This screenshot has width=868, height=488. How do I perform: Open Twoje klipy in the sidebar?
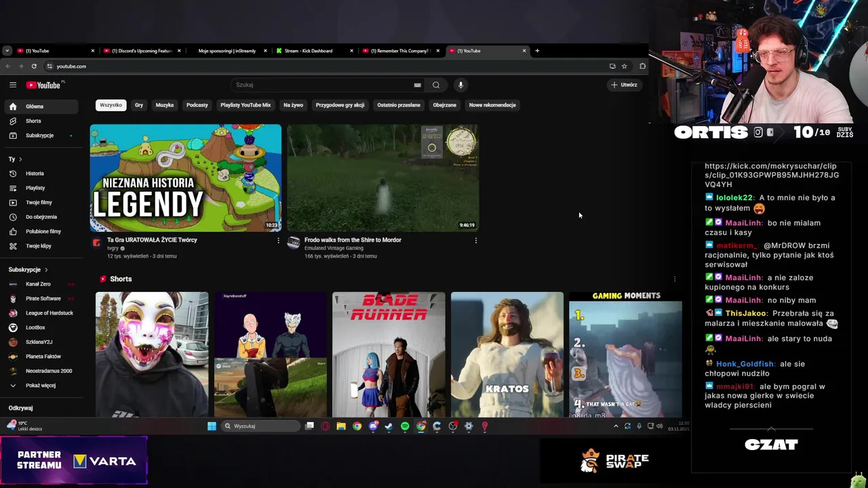click(42, 246)
